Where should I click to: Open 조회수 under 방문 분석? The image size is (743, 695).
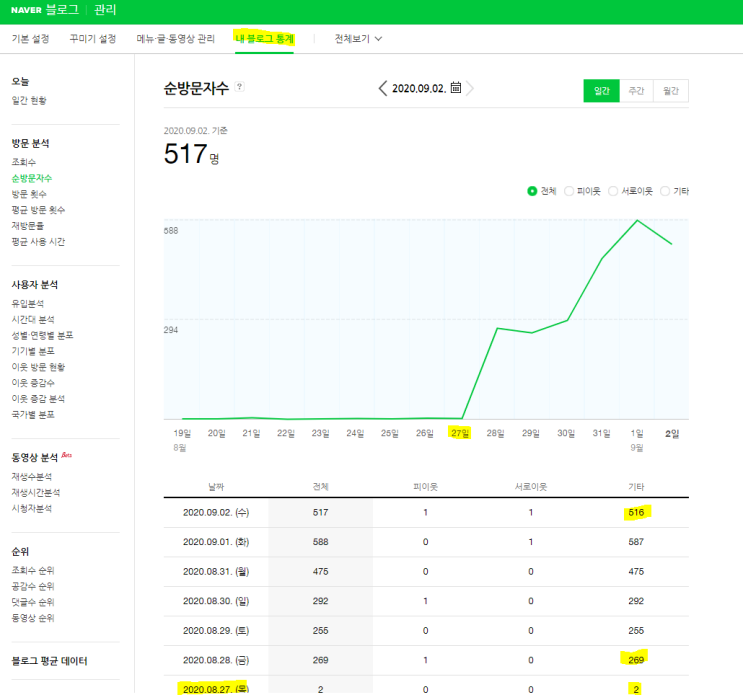(24, 162)
